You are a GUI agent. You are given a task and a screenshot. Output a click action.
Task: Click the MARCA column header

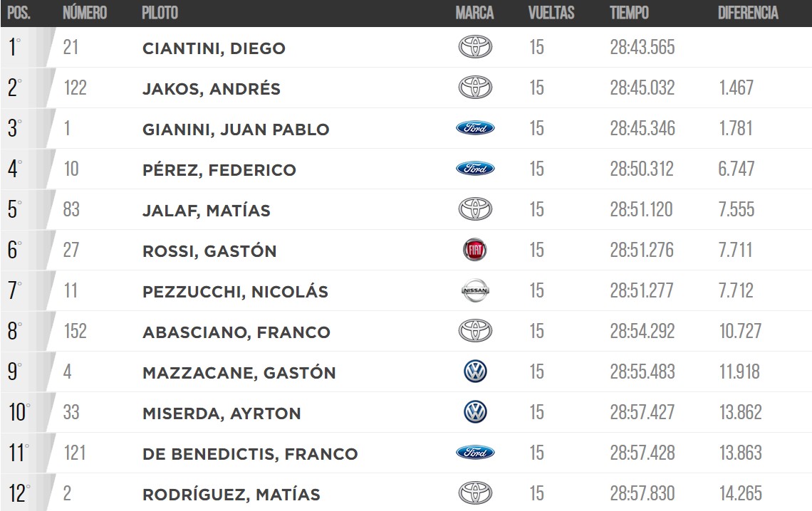pos(474,12)
